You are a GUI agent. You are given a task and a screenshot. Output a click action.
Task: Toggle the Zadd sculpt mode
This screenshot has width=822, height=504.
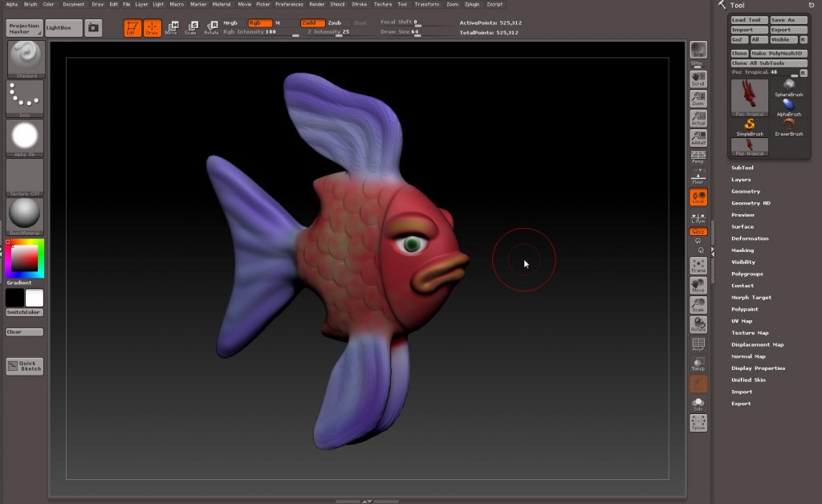point(313,23)
